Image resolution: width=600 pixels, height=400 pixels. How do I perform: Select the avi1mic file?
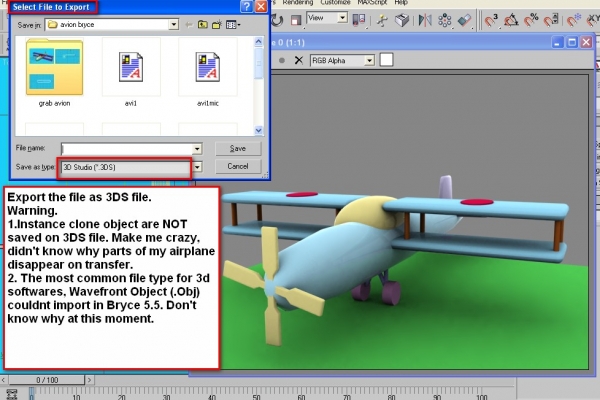click(208, 73)
